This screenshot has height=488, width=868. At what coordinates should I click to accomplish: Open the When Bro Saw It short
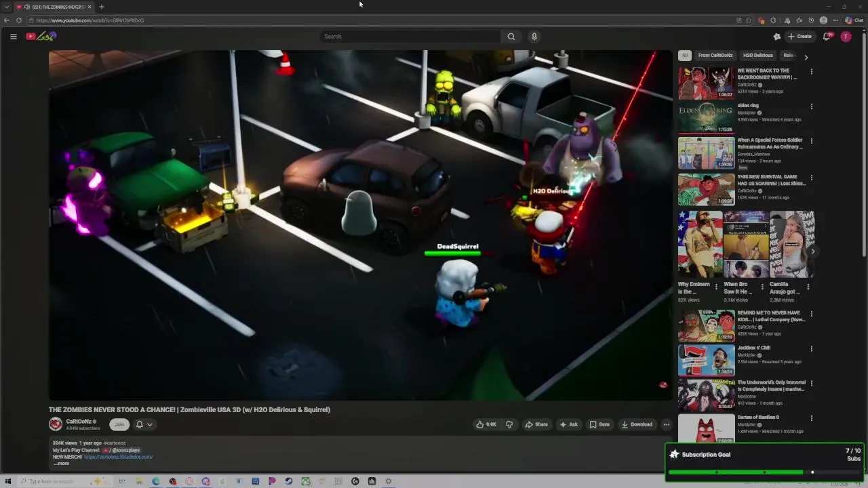746,245
